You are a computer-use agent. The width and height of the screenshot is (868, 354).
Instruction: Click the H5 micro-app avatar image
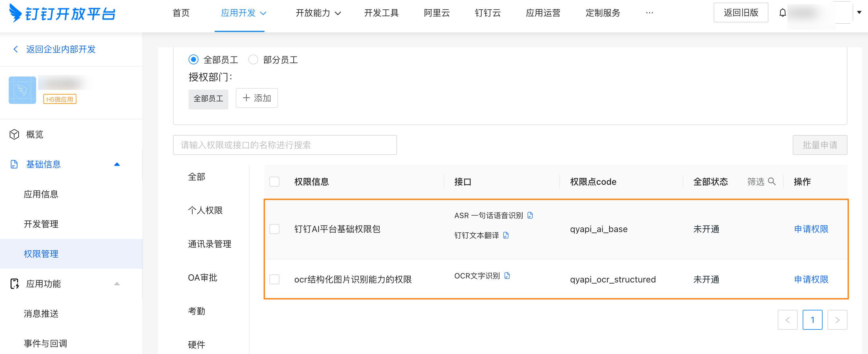tap(22, 90)
